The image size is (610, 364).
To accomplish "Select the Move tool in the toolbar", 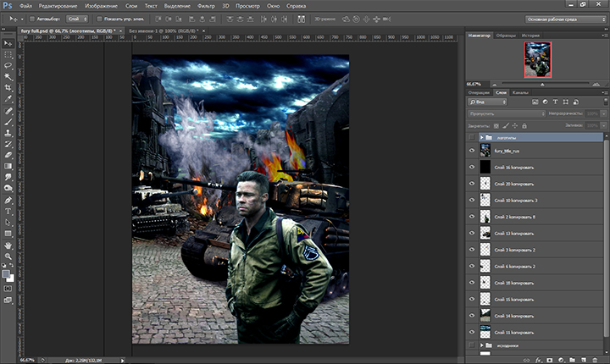I will coord(8,42).
